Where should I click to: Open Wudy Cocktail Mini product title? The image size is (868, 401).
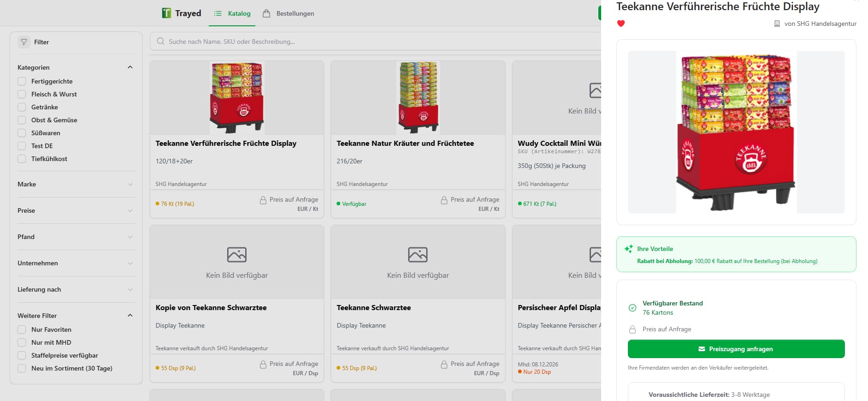559,144
